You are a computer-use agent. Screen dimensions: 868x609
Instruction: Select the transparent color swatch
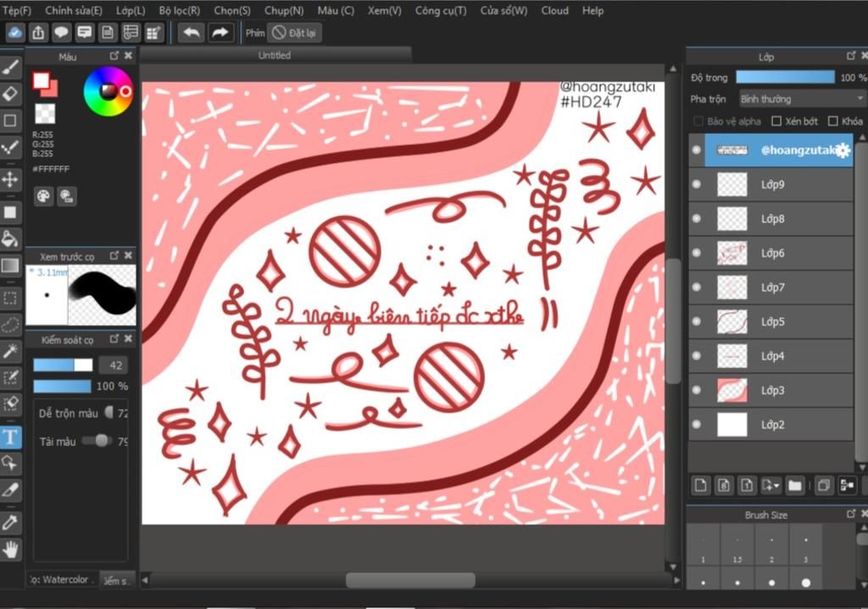tap(45, 113)
